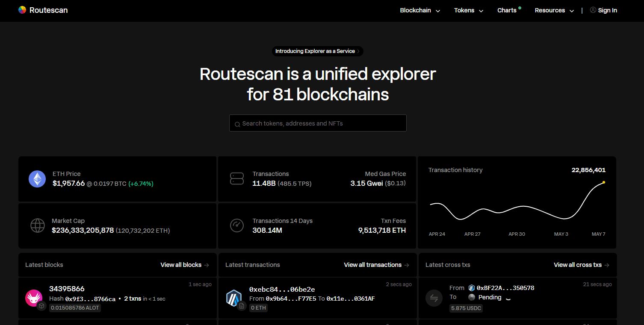644x325 pixels.
Task: Click the APR 24 chart axis label
Action: coord(437,234)
